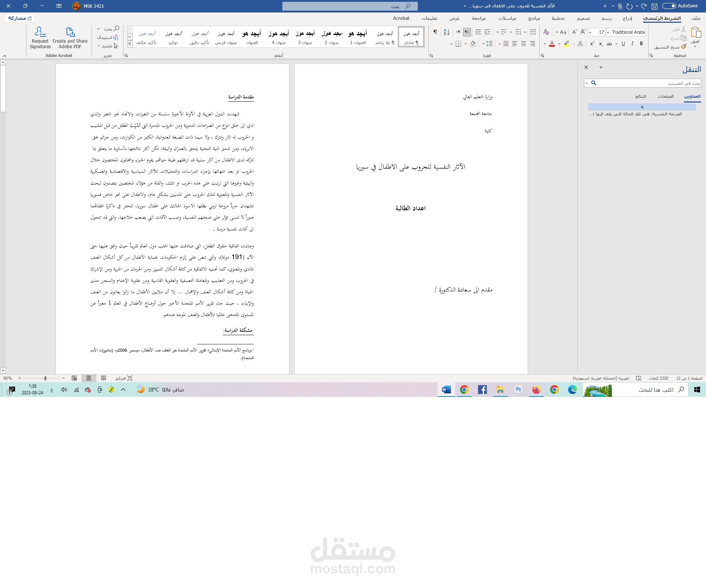706x588 pixels.
Task: Apply text effects (outlined A) button
Action: [580, 44]
